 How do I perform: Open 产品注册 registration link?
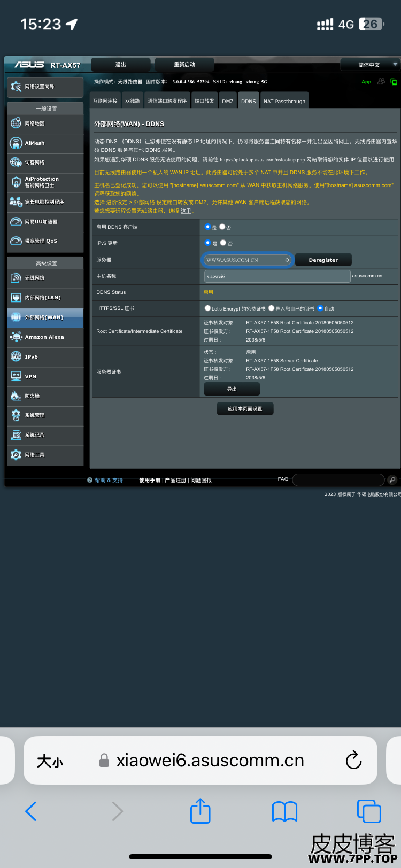(x=175, y=480)
